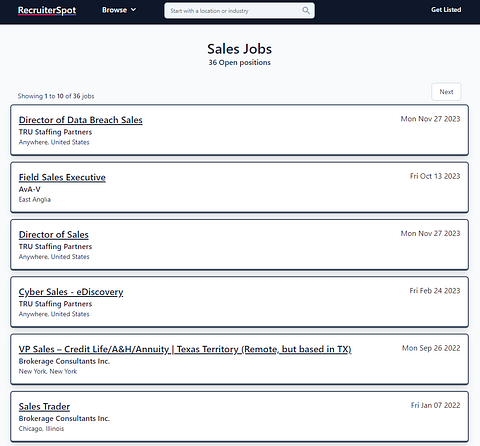The height and width of the screenshot is (446, 480).
Task: Click the Browse chevron arrow
Action: click(133, 10)
